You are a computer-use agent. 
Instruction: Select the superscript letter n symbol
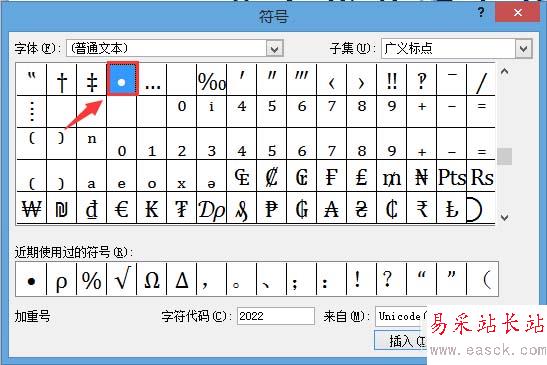click(92, 143)
